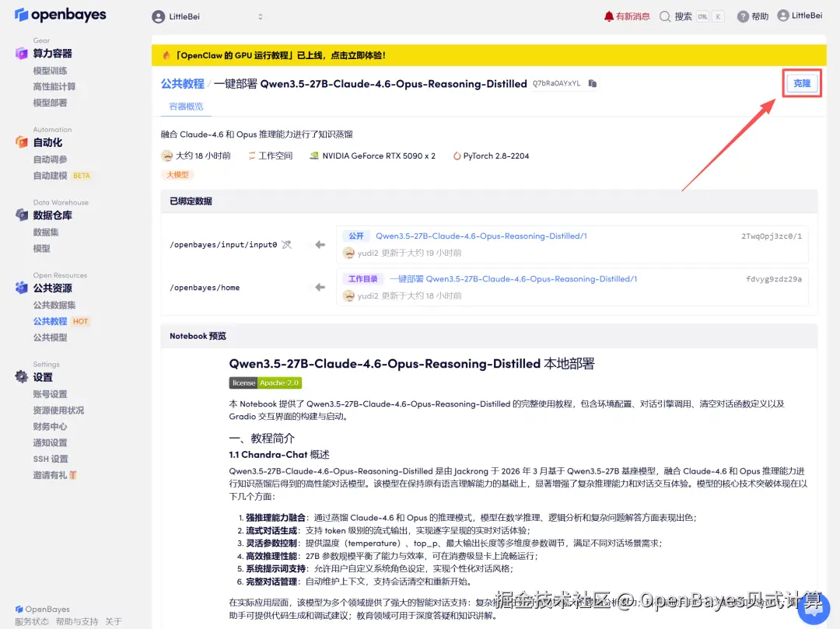Click the 公共教程 breadcrumb link
Screen dimensions: 840x629
point(183,84)
